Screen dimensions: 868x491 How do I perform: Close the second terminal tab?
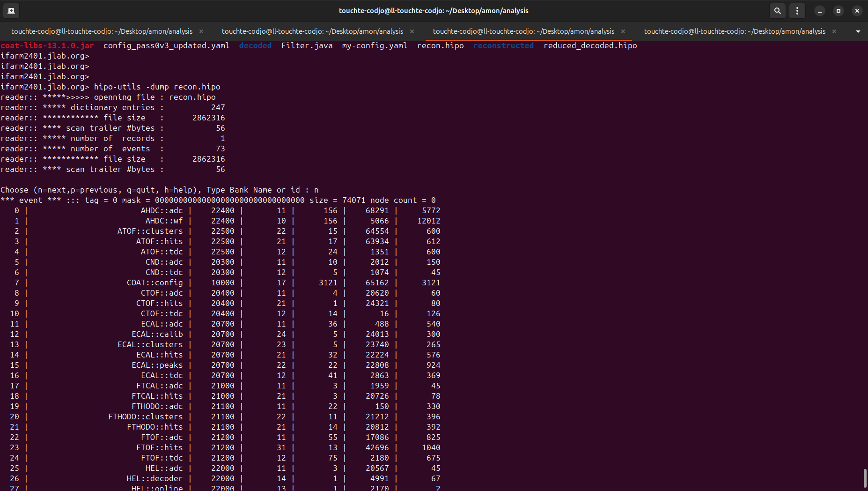tap(412, 31)
